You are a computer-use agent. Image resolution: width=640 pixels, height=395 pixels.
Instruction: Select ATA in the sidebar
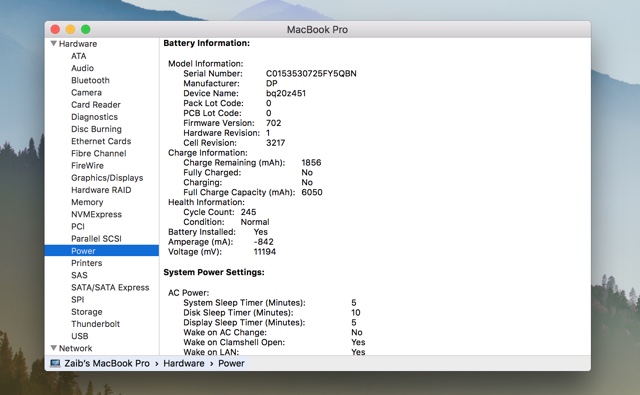(x=78, y=56)
